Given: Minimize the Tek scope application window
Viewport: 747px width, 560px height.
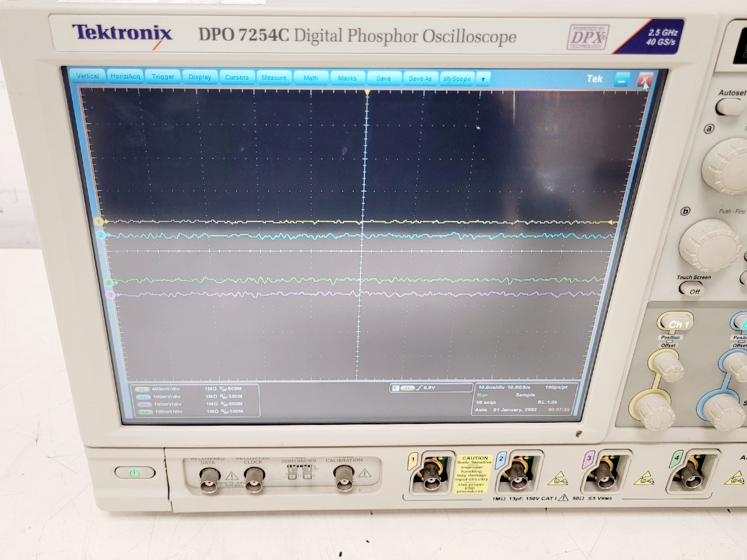Looking at the screenshot, I should [x=622, y=80].
